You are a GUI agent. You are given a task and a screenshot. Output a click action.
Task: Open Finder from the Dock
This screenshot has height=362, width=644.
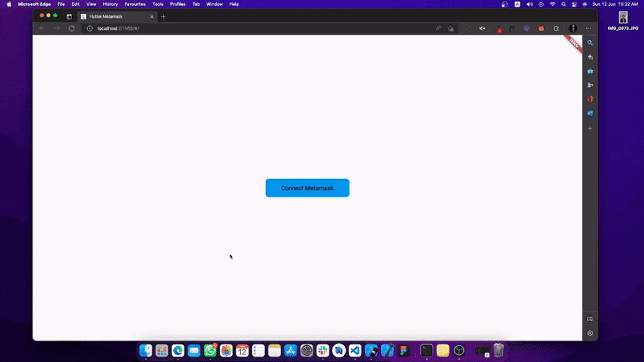pos(146,351)
